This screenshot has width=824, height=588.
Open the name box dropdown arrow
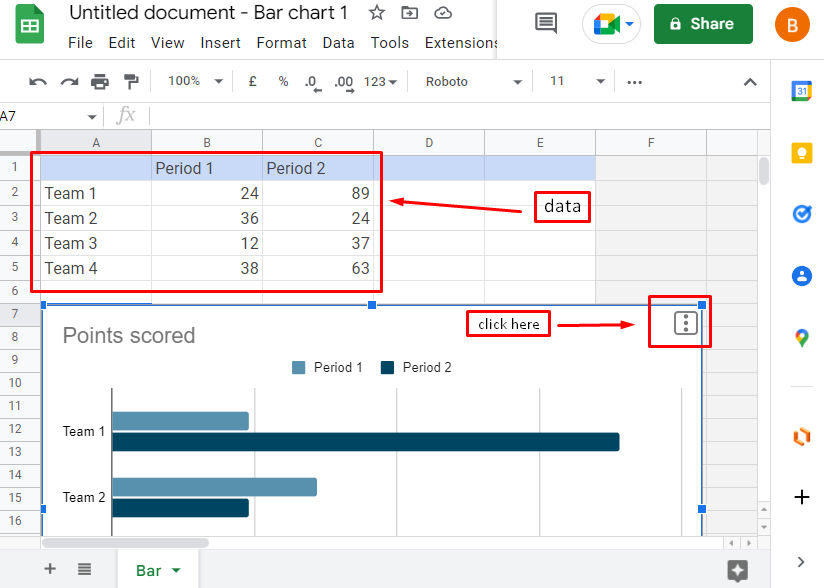(92, 117)
